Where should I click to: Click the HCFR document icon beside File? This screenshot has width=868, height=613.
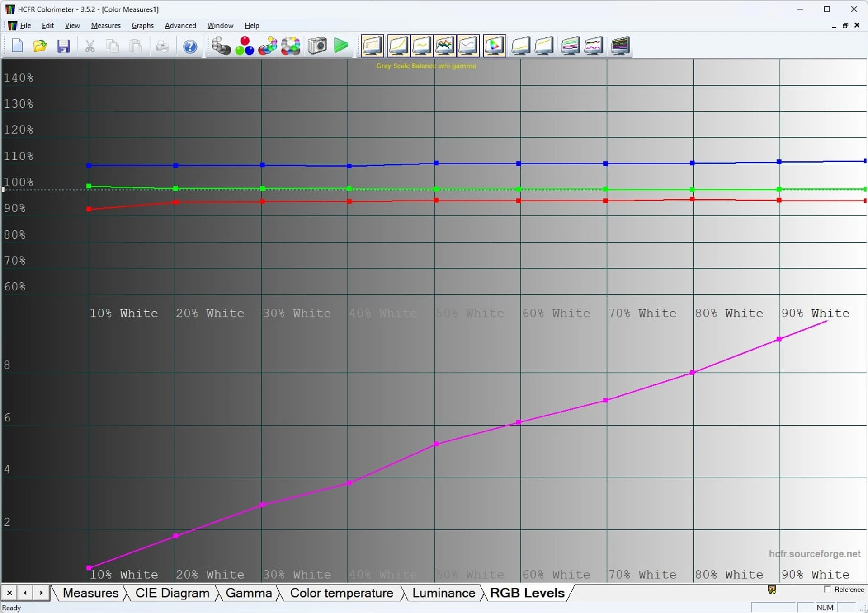click(x=12, y=25)
